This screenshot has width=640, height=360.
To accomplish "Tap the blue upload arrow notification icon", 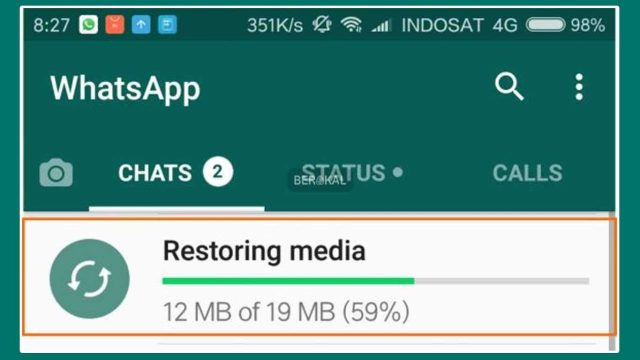I will (141, 25).
